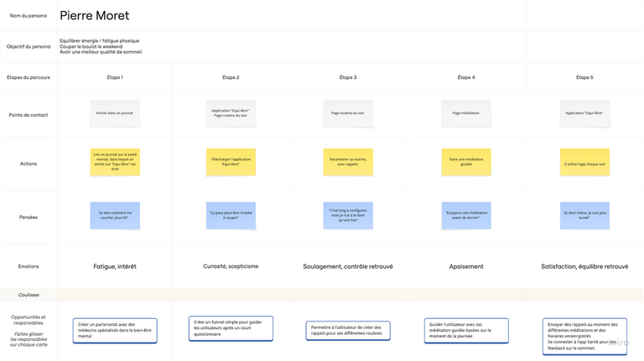Click the "Pensées" row label
The width and height of the screenshot is (644, 361).
29,217
